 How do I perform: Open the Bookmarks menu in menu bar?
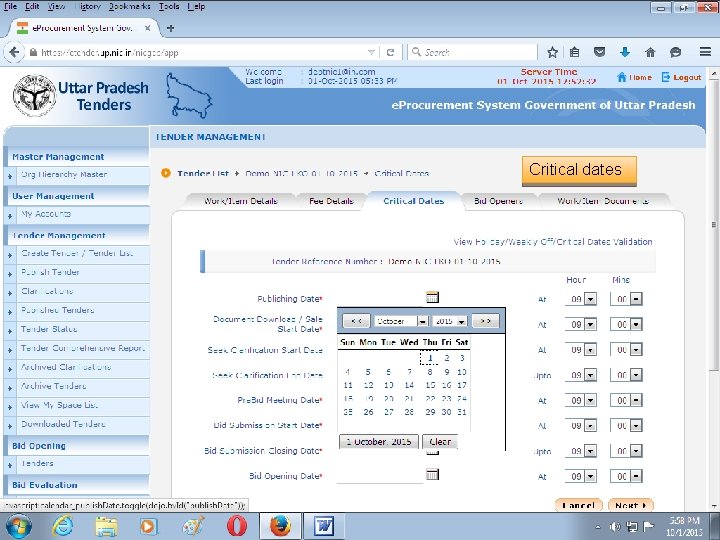click(x=130, y=6)
